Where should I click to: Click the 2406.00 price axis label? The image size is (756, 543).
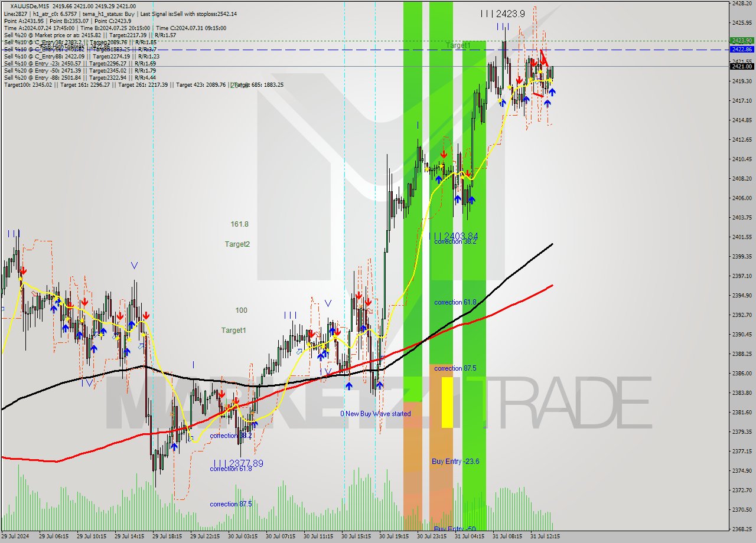tap(741, 198)
